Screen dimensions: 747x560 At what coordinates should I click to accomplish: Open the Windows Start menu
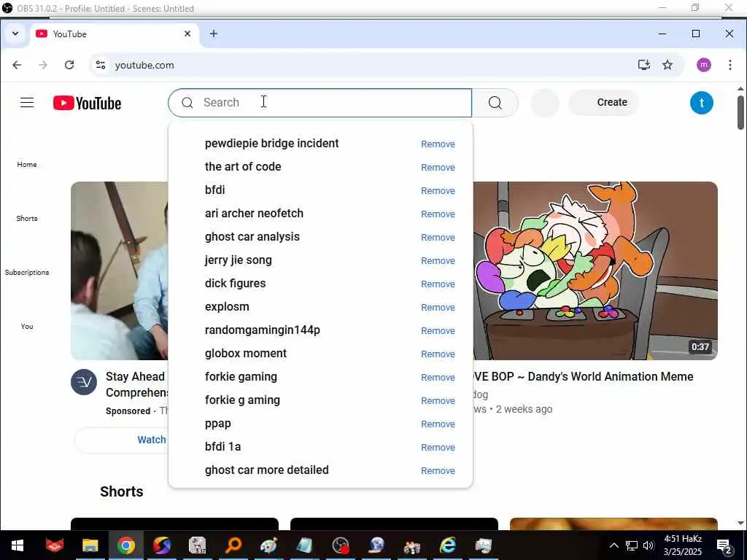(18, 545)
